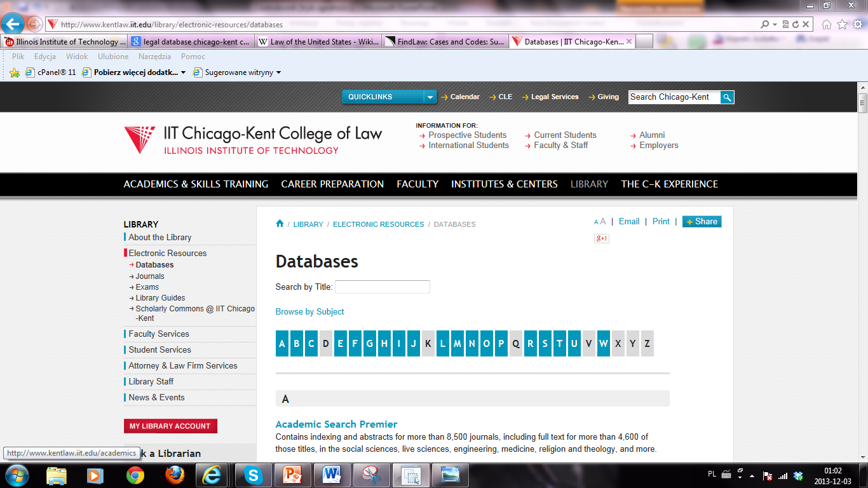Open PowerPoint from the taskbar

(x=293, y=475)
